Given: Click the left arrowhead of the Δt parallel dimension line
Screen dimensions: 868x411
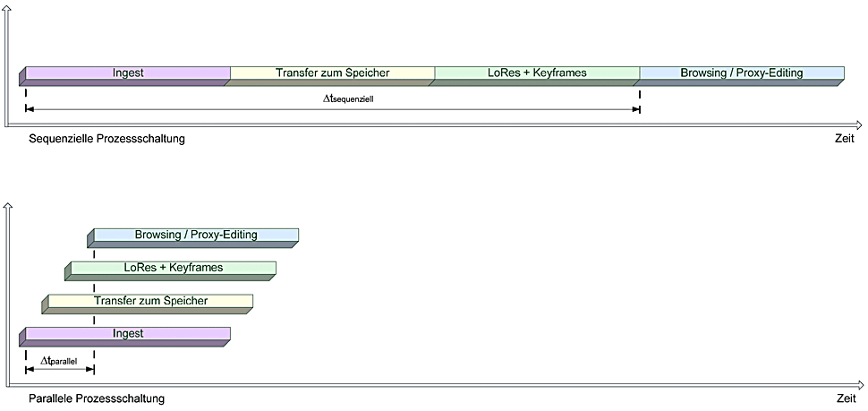Looking at the screenshot, I should [x=30, y=369].
